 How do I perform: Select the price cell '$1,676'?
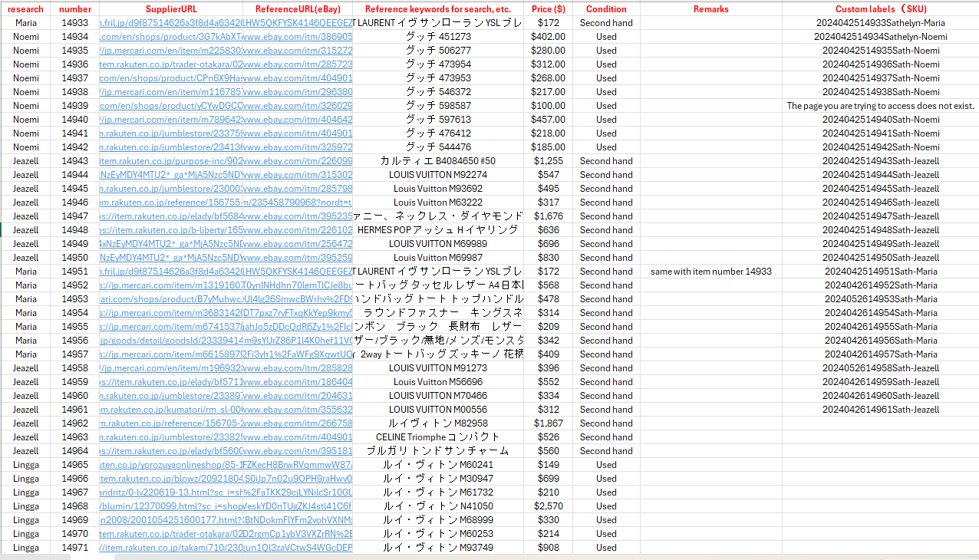549,216
